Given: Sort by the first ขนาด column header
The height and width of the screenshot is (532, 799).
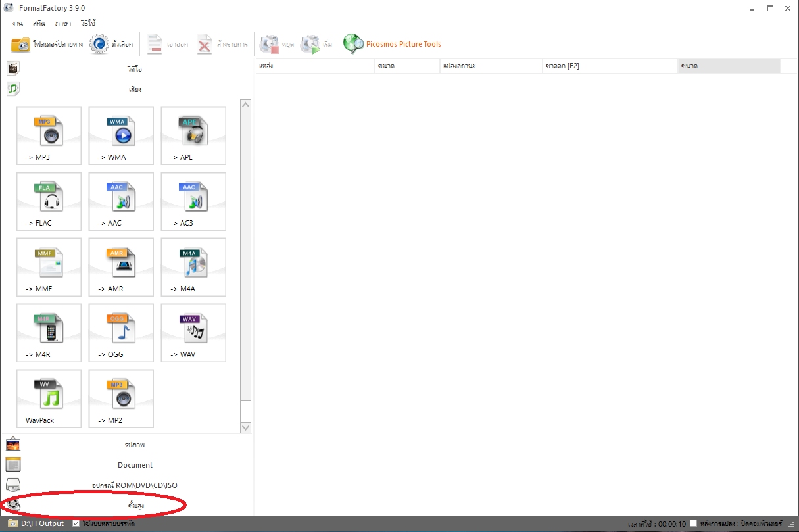Looking at the screenshot, I should [x=407, y=66].
